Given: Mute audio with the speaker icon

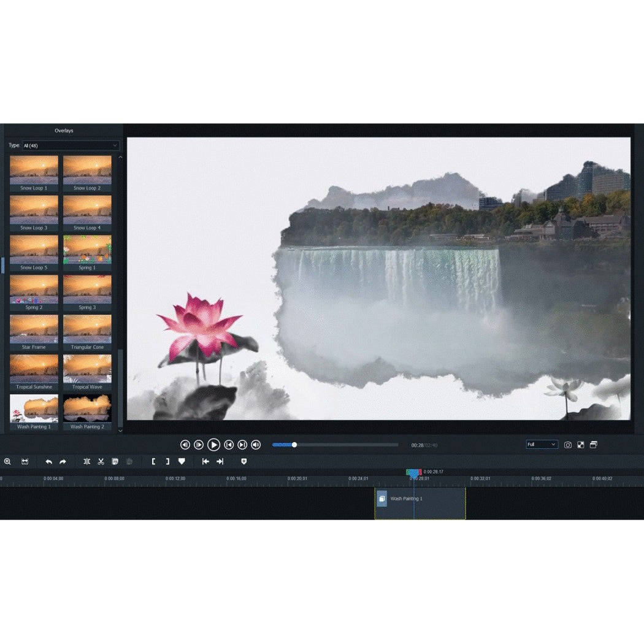Looking at the screenshot, I should [256, 445].
